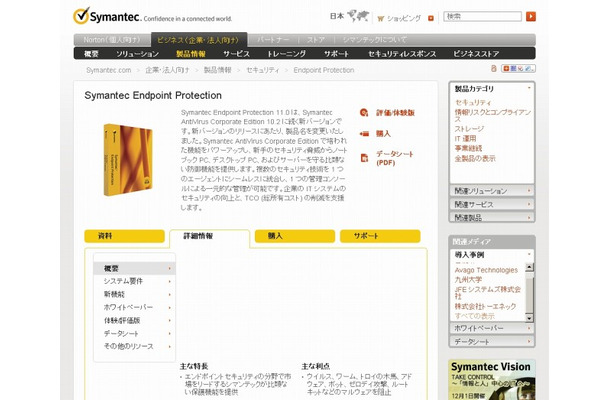
Task: Expand the 関連製品 panel
Action: tap(492, 217)
